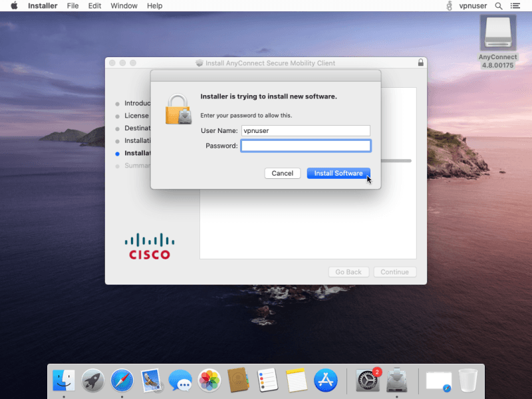Click the padlock icon in installer title bar
Image resolution: width=532 pixels, height=399 pixels.
pyautogui.click(x=420, y=63)
